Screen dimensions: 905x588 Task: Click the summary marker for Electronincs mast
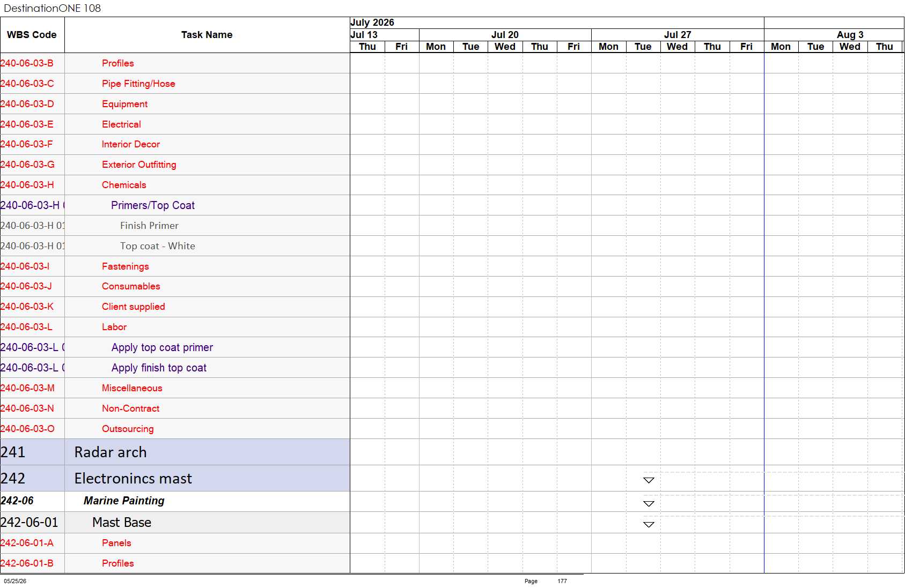649,480
